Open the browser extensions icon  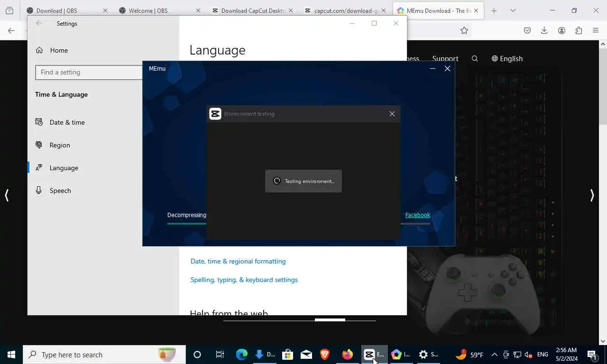coord(579,30)
